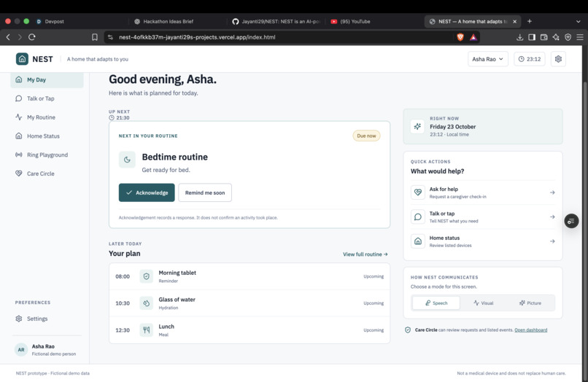The height and width of the screenshot is (382, 588).
Task: Select Speech communication mode
Action: 436,303
